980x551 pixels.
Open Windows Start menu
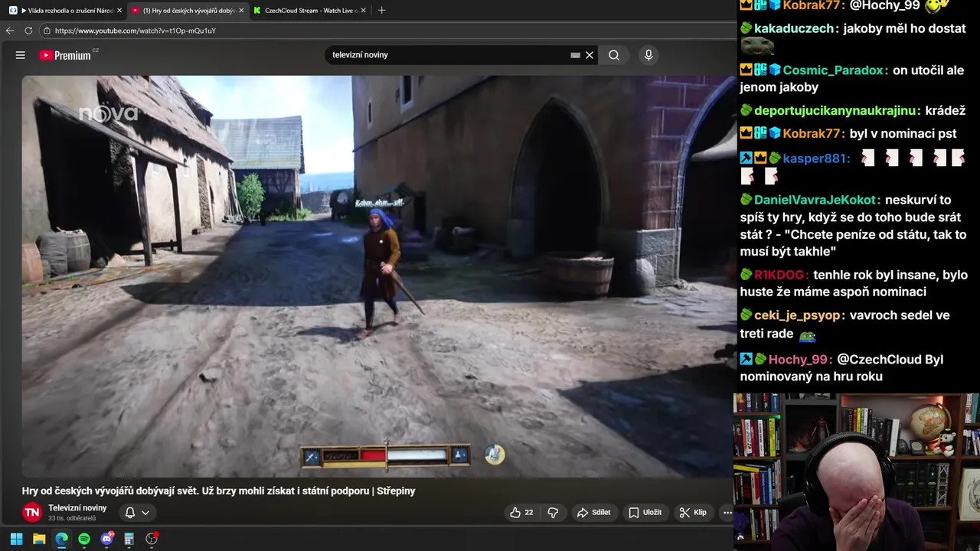click(x=16, y=539)
